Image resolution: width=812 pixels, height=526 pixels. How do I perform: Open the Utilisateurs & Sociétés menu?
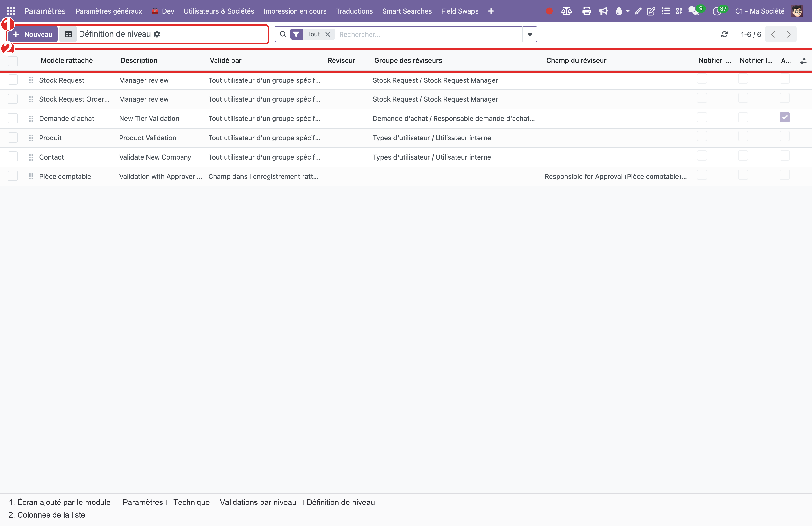pos(219,11)
